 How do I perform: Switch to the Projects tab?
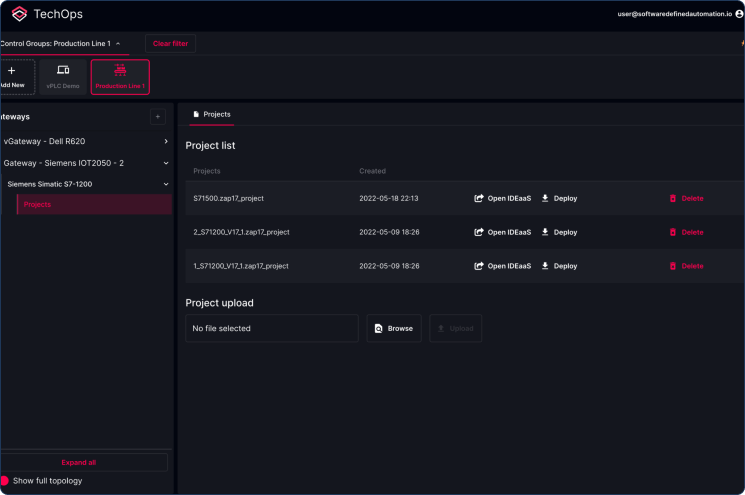pyautogui.click(x=211, y=114)
